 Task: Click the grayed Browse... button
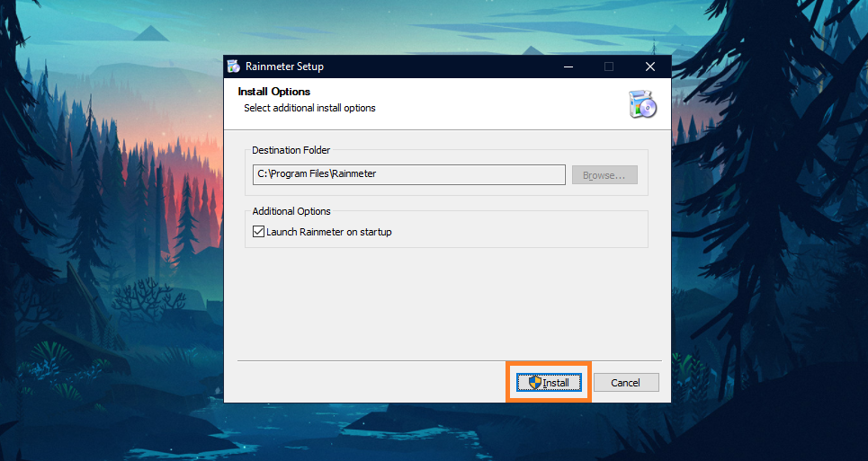coord(604,174)
